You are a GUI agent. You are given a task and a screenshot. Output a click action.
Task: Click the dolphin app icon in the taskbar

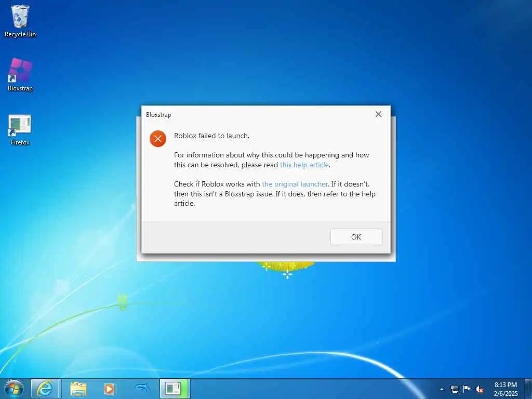[x=142, y=389]
